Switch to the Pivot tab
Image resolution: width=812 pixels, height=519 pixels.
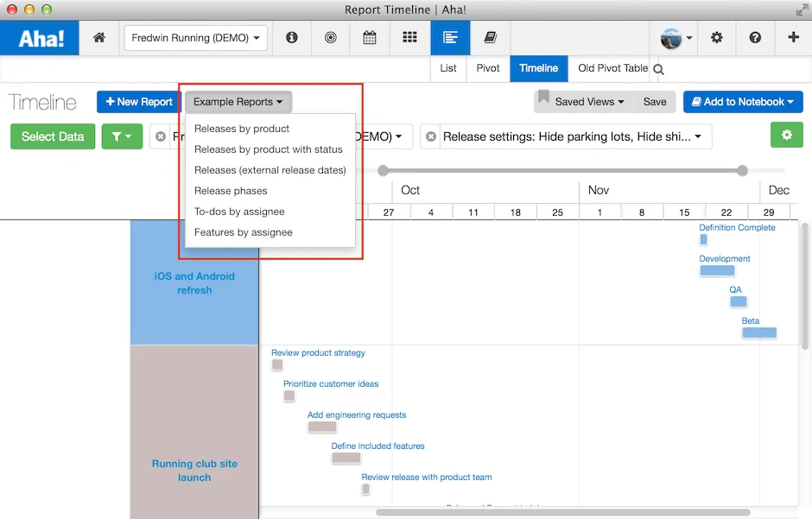click(488, 68)
